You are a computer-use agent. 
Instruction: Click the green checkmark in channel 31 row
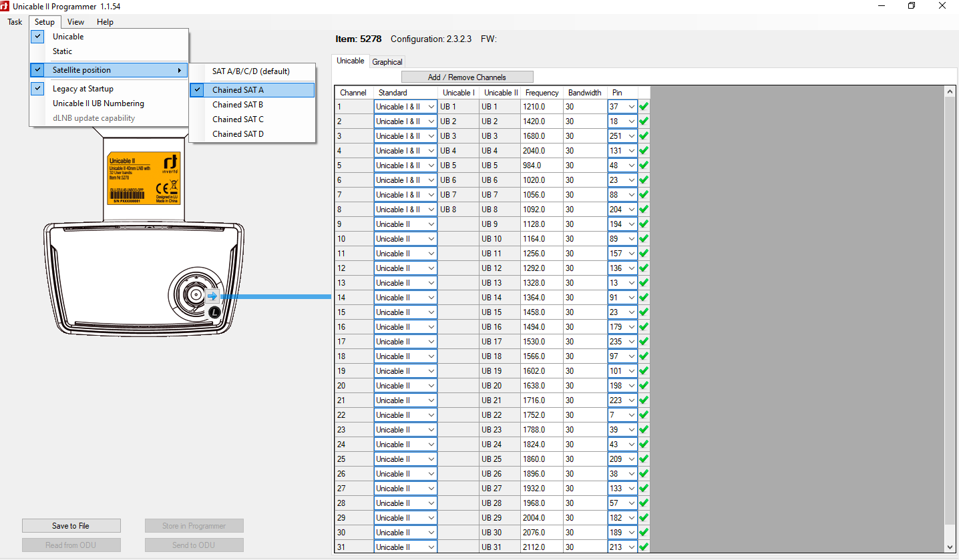[x=644, y=547]
